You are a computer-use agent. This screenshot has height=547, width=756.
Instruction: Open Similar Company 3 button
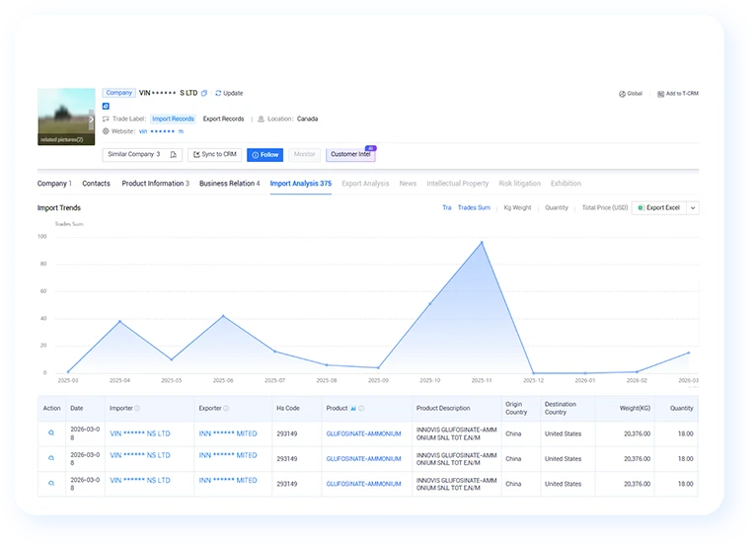pyautogui.click(x=142, y=154)
